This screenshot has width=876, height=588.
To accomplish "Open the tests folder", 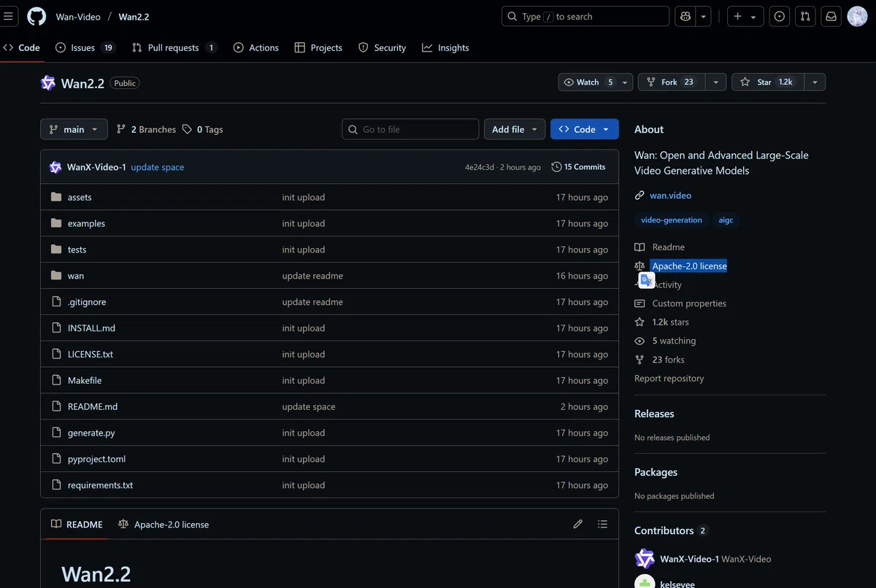I will click(x=77, y=249).
